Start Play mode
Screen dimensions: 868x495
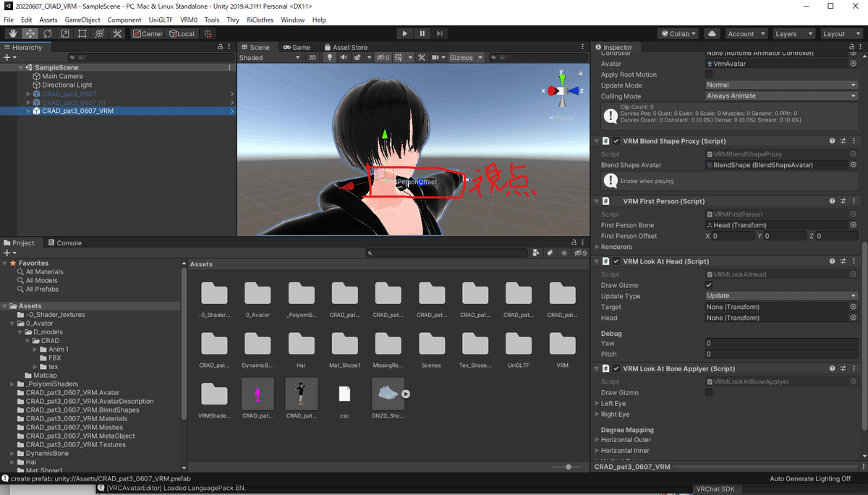click(x=405, y=33)
